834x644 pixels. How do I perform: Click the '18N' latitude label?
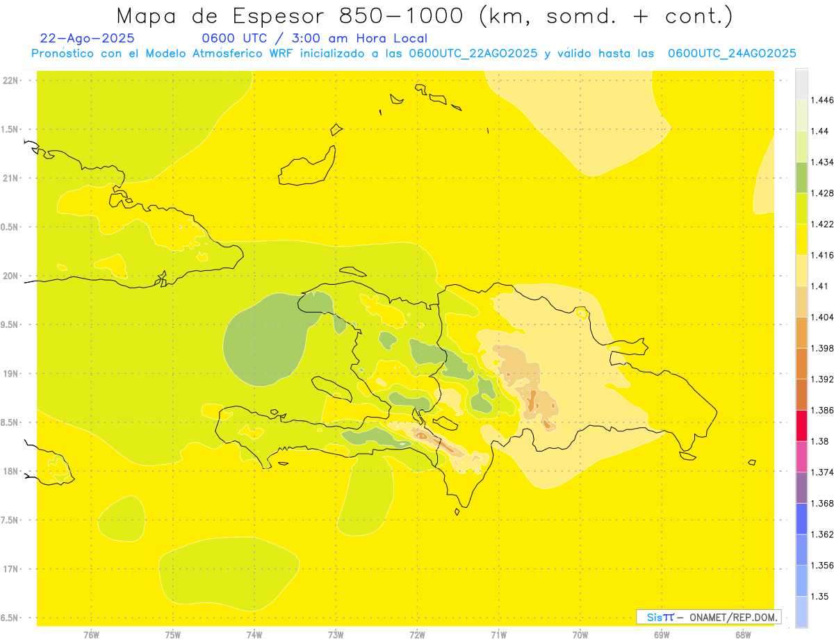point(10,471)
